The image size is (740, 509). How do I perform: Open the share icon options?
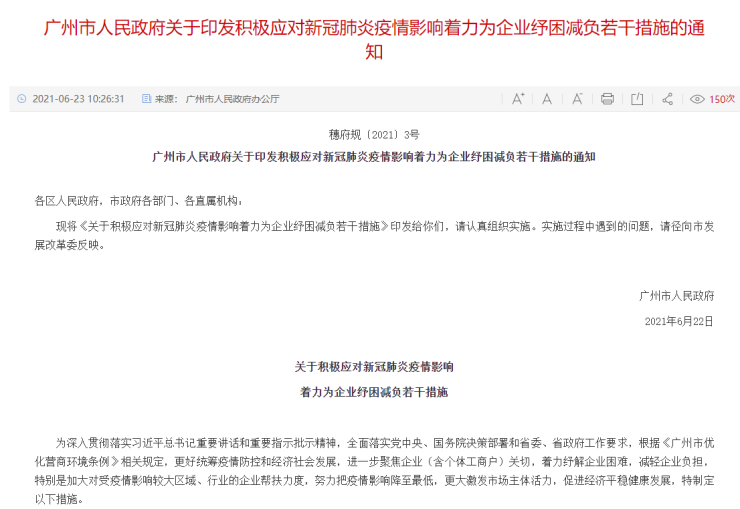click(x=667, y=99)
